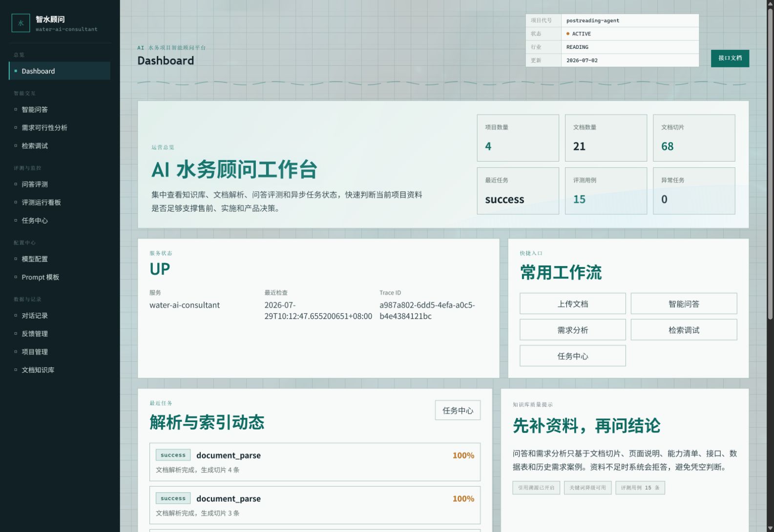Click the 评测用例 15 条 tag
Image resolution: width=774 pixels, height=532 pixels.
pyautogui.click(x=640, y=488)
